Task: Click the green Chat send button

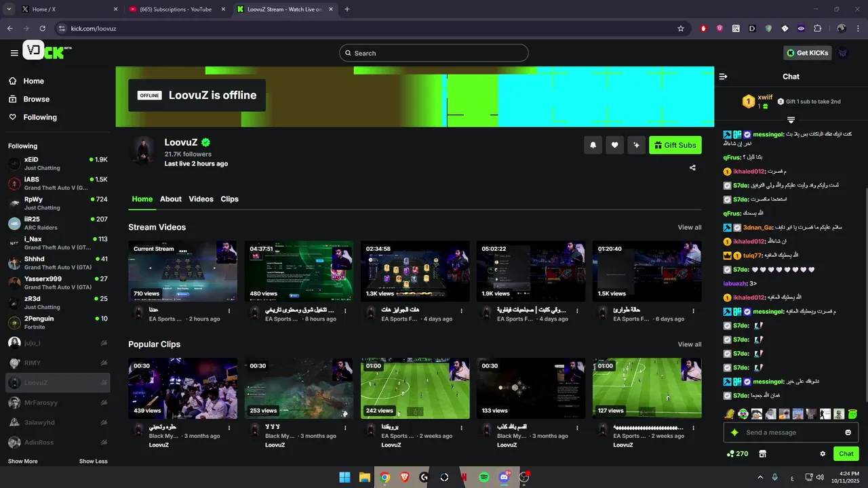Action: pos(846,454)
